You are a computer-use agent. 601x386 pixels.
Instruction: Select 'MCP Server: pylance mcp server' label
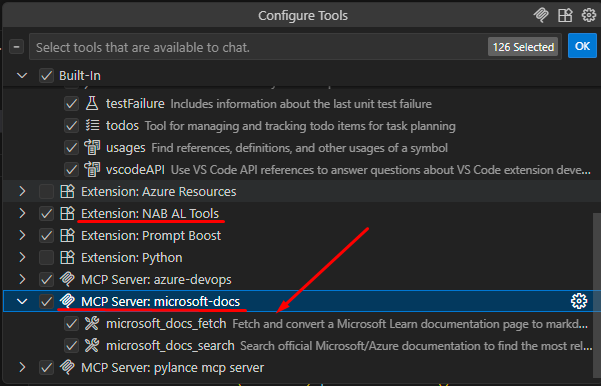click(x=172, y=368)
